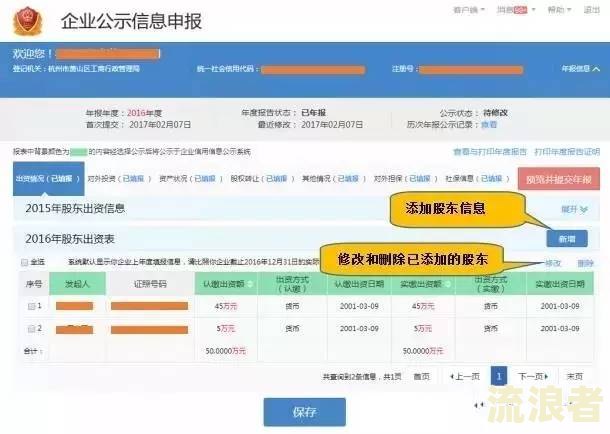Screen dimensions: 610x434
Task: Switch to the 出资情况 tab
Action: pos(49,178)
